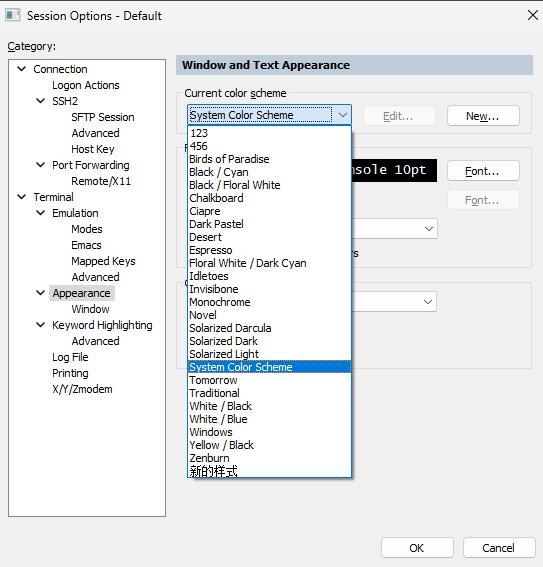Select X/Y/Zmodem category

(82, 389)
